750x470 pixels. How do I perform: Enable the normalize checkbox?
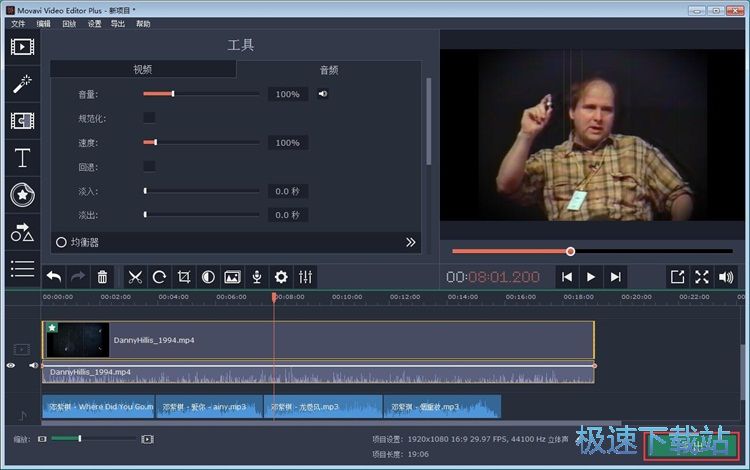point(149,118)
